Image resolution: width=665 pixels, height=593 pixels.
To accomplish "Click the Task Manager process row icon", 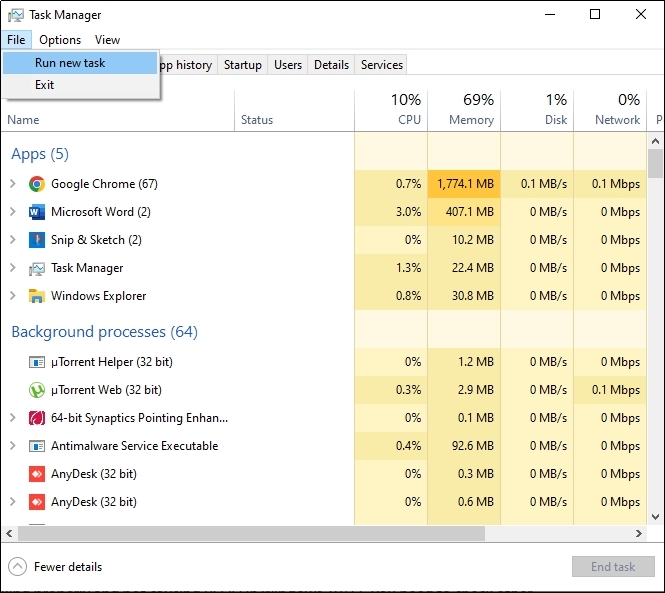I will coord(37,269).
